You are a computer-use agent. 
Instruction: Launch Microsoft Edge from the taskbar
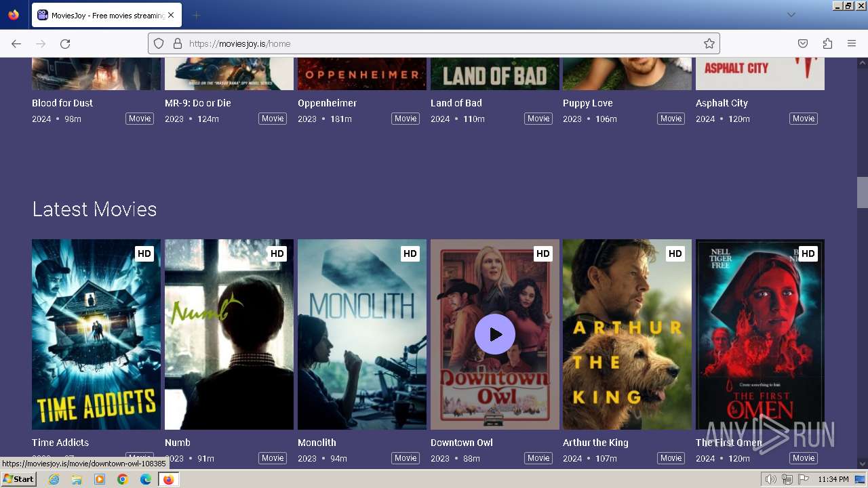[x=146, y=479]
